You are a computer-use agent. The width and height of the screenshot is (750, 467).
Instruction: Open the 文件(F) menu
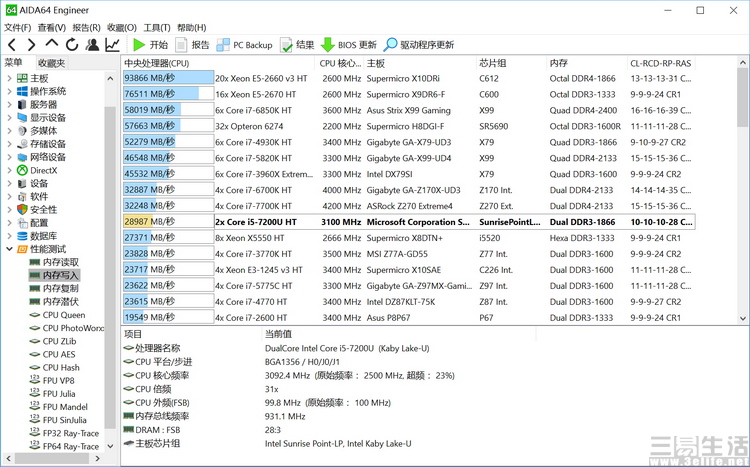(x=18, y=27)
